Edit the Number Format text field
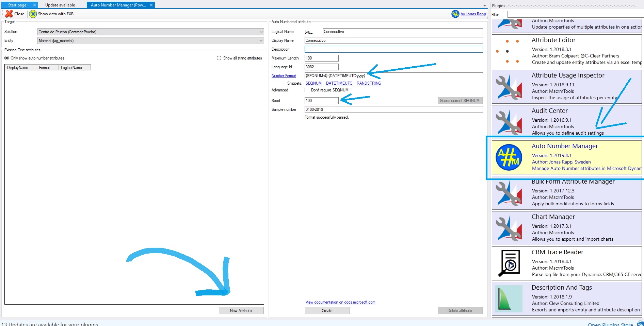This screenshot has width=644, height=326. click(393, 76)
